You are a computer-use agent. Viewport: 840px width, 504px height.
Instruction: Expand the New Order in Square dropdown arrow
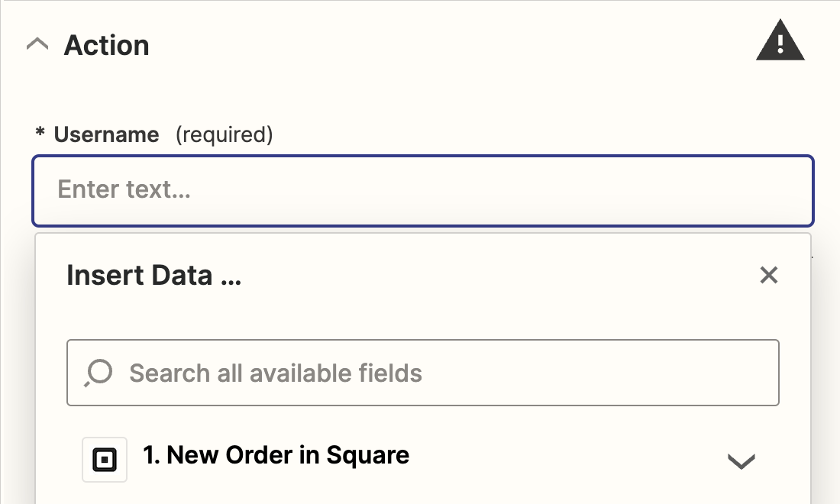click(741, 461)
